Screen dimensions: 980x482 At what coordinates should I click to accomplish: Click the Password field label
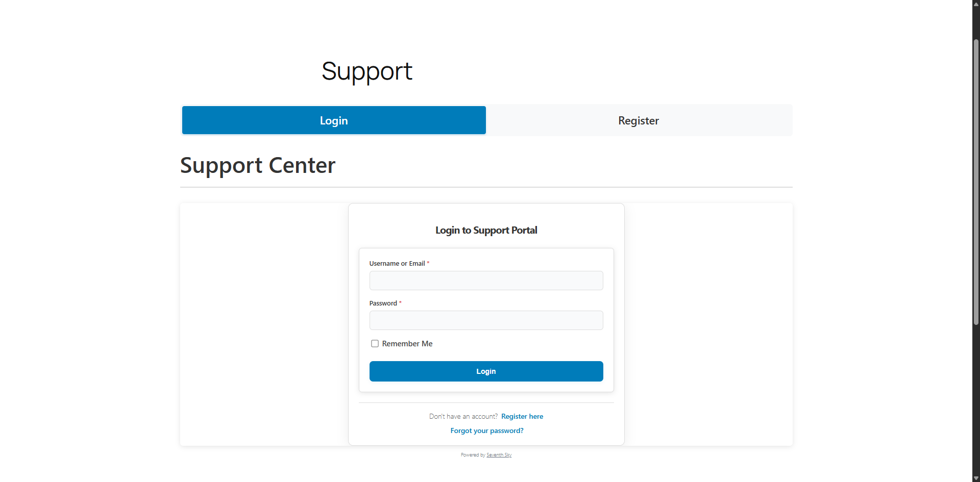(x=383, y=303)
